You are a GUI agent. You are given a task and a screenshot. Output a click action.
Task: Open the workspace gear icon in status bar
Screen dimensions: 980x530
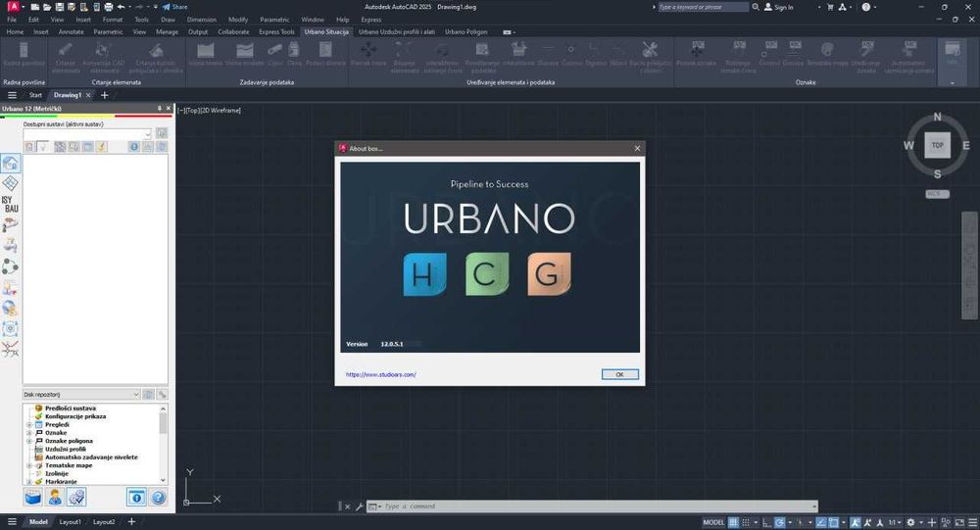(x=910, y=522)
